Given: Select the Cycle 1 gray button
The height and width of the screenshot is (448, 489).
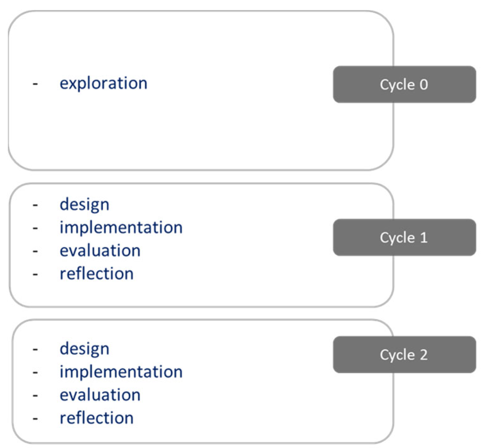Looking at the screenshot, I should 404,237.
